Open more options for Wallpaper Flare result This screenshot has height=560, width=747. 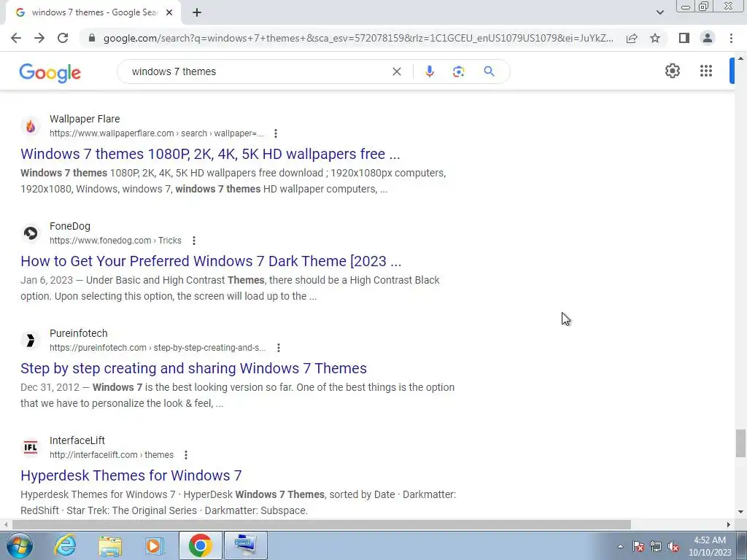[x=275, y=133]
